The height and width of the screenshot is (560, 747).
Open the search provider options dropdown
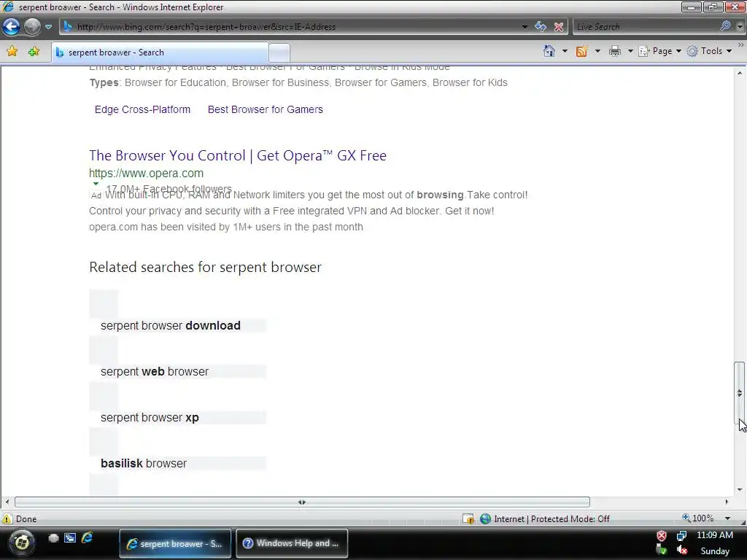[x=740, y=27]
